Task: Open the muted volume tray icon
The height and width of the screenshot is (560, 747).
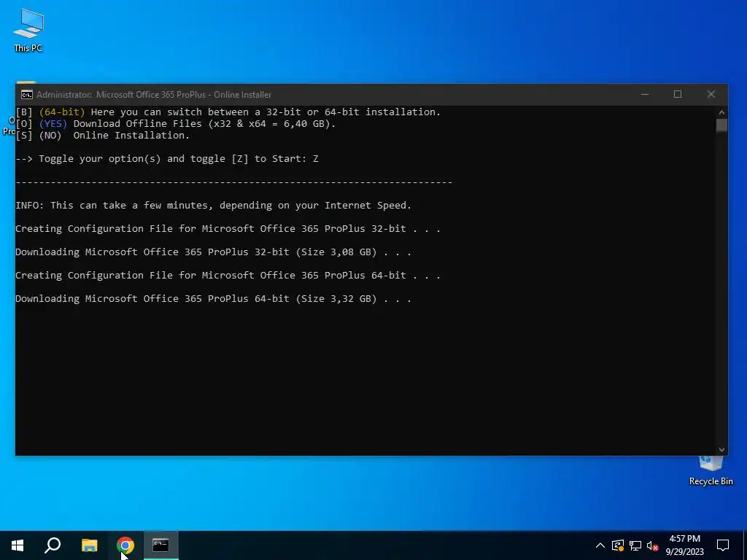Action: (653, 545)
